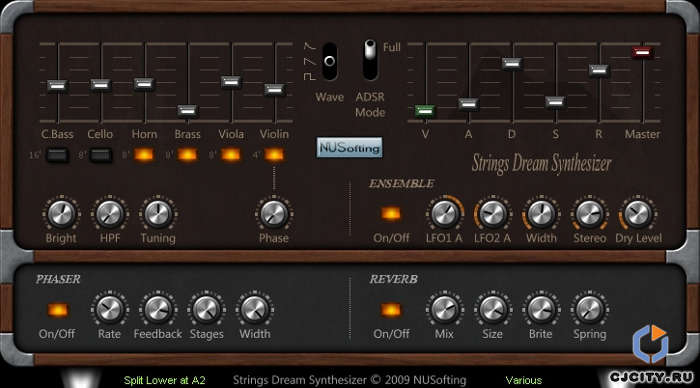Click the A (attack) slider handle
Screen dimensions: 700x388
(468, 104)
